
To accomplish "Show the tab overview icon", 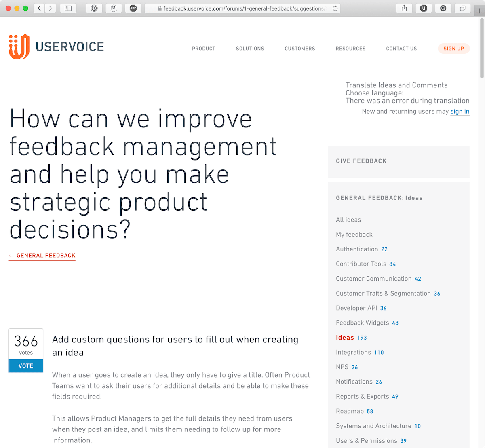I will click(x=462, y=8).
